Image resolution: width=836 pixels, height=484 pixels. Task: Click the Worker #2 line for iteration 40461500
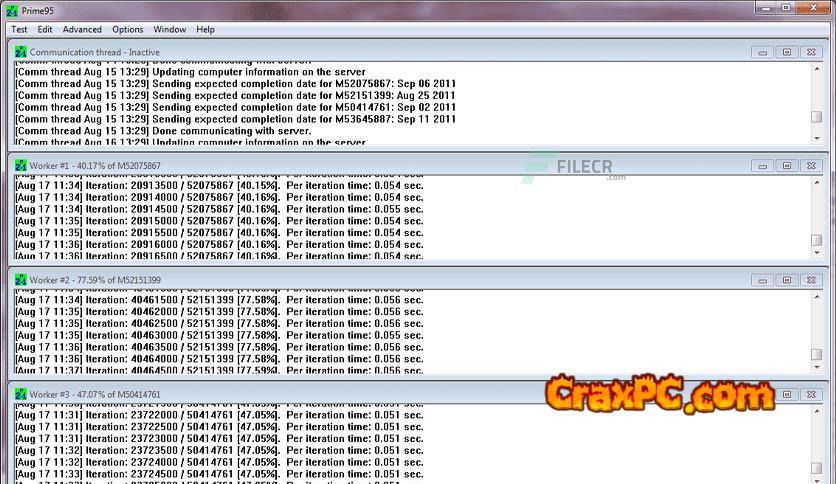pos(219,300)
